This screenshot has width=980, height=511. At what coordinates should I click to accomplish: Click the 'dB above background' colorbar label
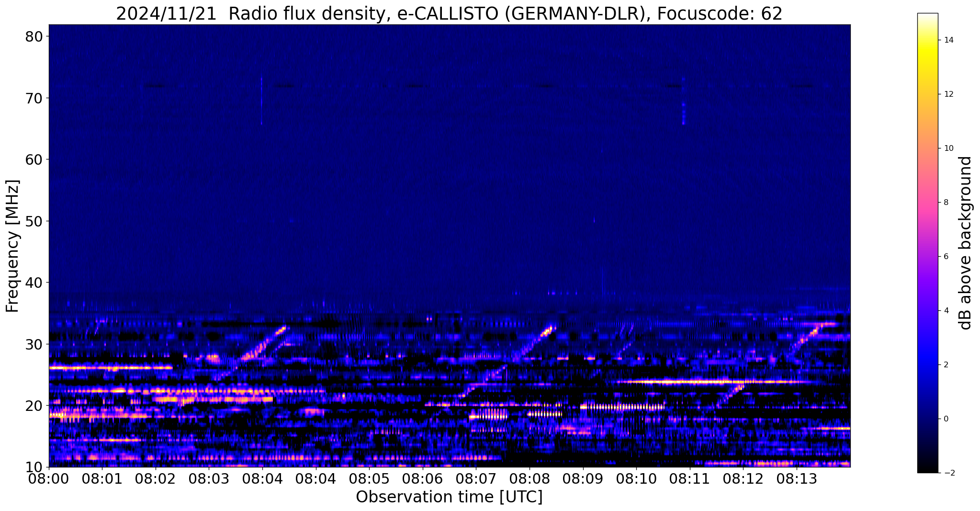[x=966, y=243]
